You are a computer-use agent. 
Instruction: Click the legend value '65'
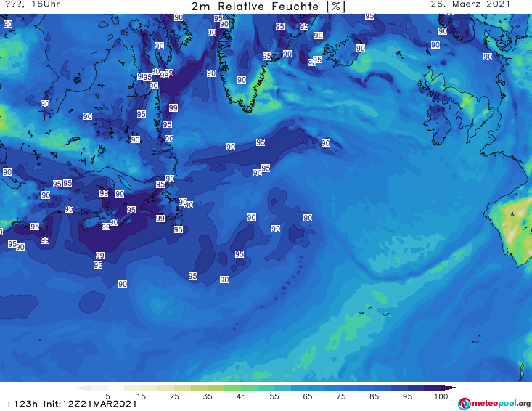click(x=307, y=396)
